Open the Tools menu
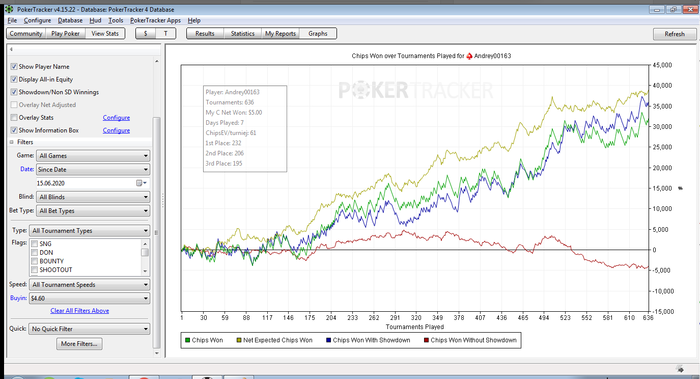This screenshot has width=700, height=379. point(116,21)
